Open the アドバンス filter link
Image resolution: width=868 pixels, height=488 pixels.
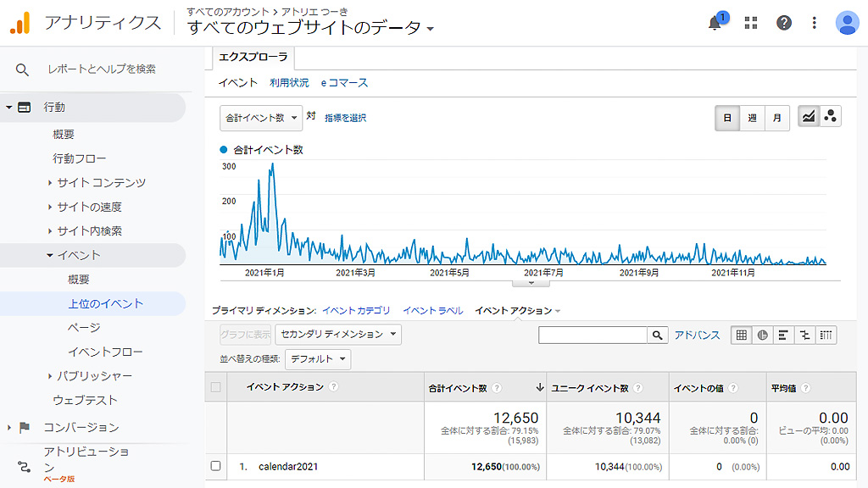click(697, 335)
